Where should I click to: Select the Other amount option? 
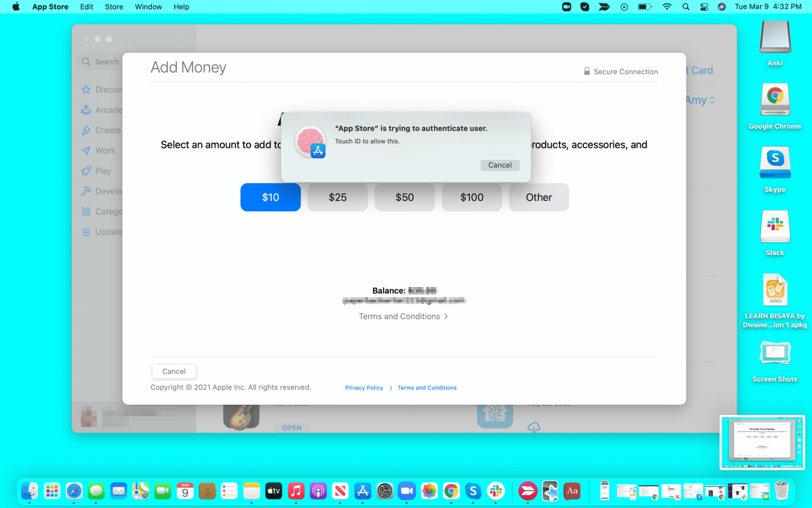[x=539, y=198]
